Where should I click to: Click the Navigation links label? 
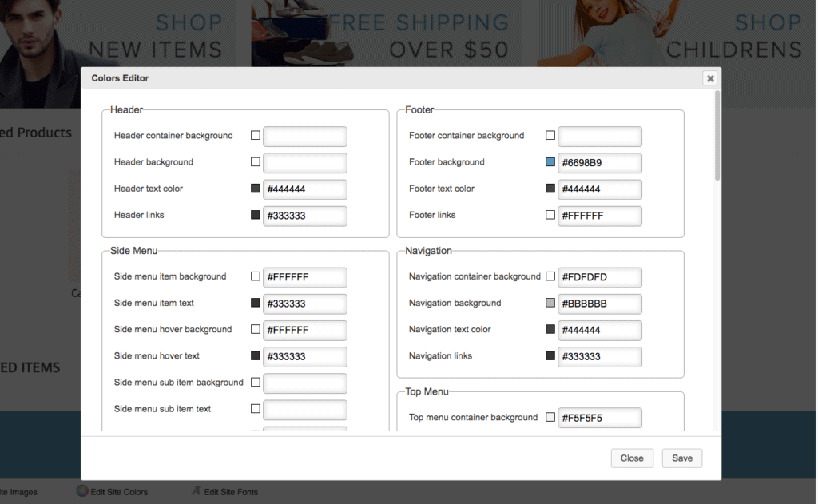pyautogui.click(x=440, y=356)
